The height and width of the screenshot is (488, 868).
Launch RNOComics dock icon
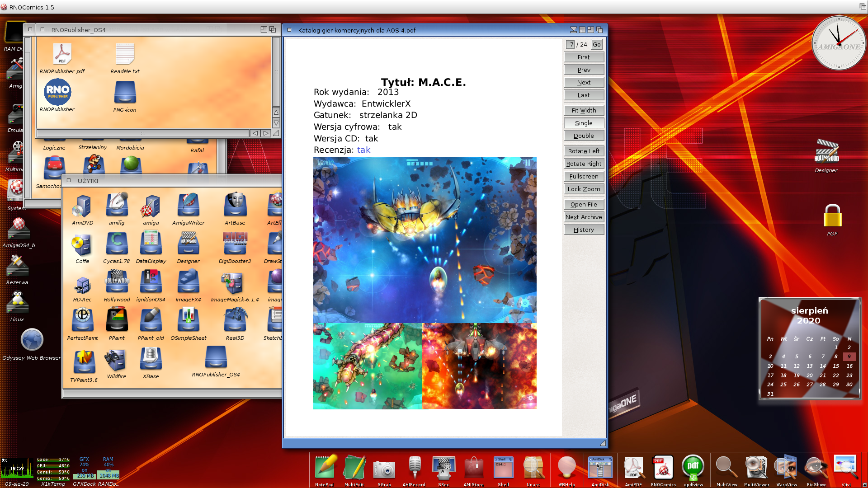click(x=663, y=468)
